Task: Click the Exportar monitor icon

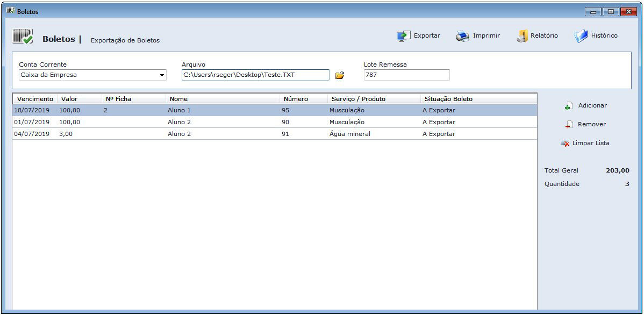Action: 403,36
